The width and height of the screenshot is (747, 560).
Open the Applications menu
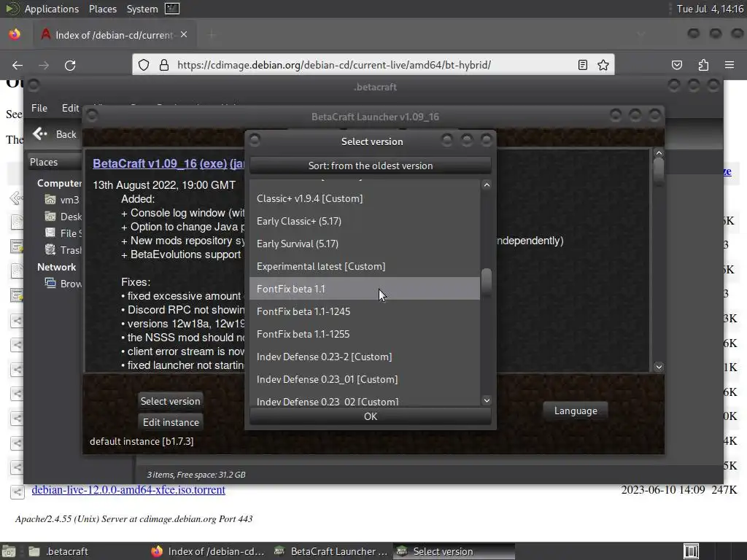51,9
